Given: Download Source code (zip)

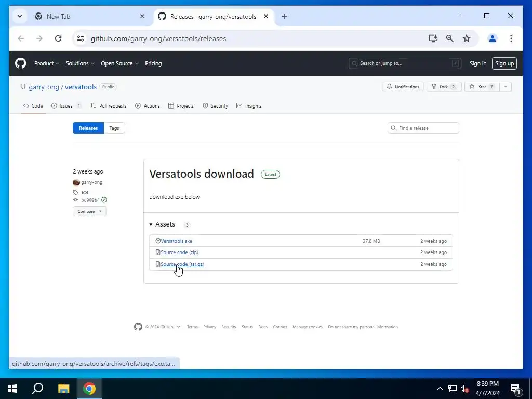Looking at the screenshot, I should coord(179,252).
